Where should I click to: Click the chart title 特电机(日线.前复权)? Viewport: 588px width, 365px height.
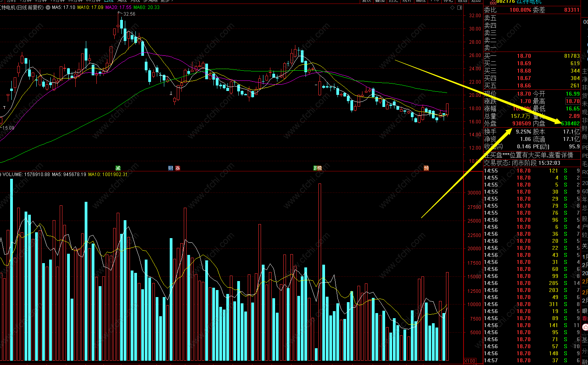(22, 7)
